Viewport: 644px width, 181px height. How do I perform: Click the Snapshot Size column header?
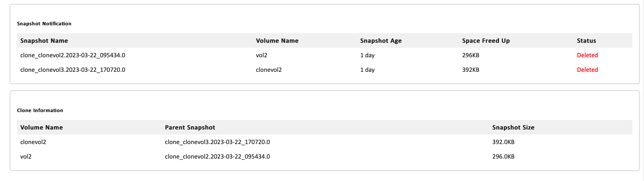513,127
